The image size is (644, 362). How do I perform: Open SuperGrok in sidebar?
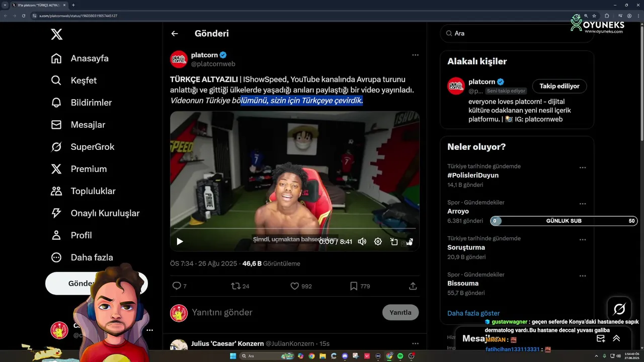click(x=83, y=147)
